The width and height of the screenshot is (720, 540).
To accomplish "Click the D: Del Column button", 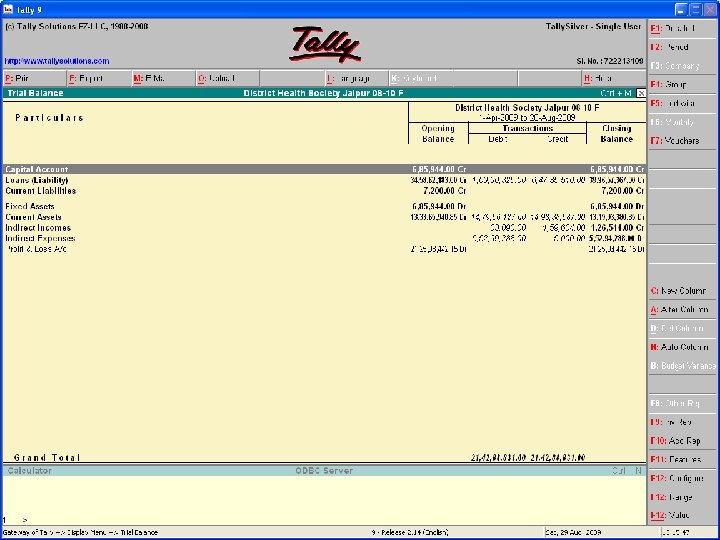I will point(682,328).
